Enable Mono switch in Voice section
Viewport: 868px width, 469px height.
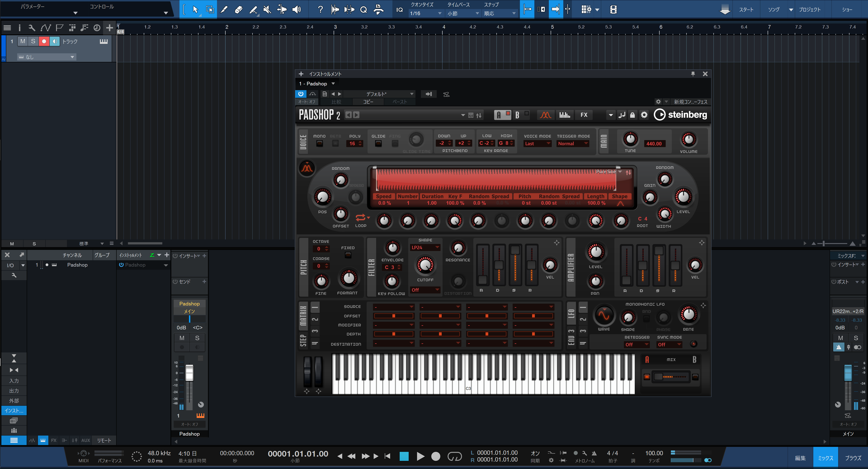point(319,143)
